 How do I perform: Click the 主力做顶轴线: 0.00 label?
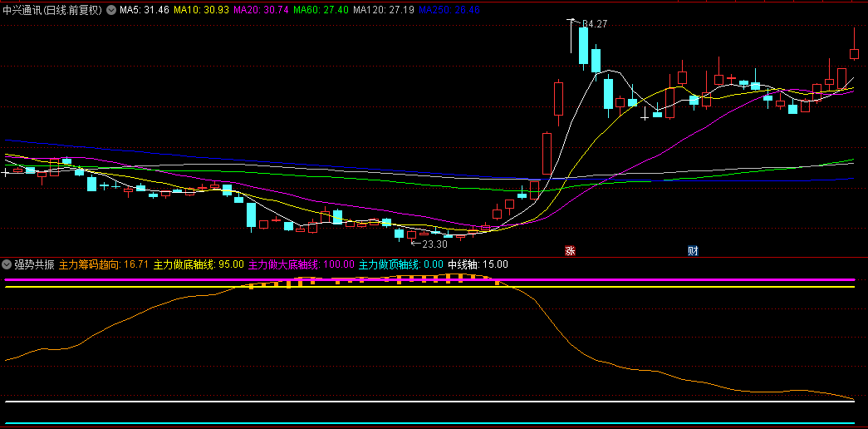[x=401, y=264]
